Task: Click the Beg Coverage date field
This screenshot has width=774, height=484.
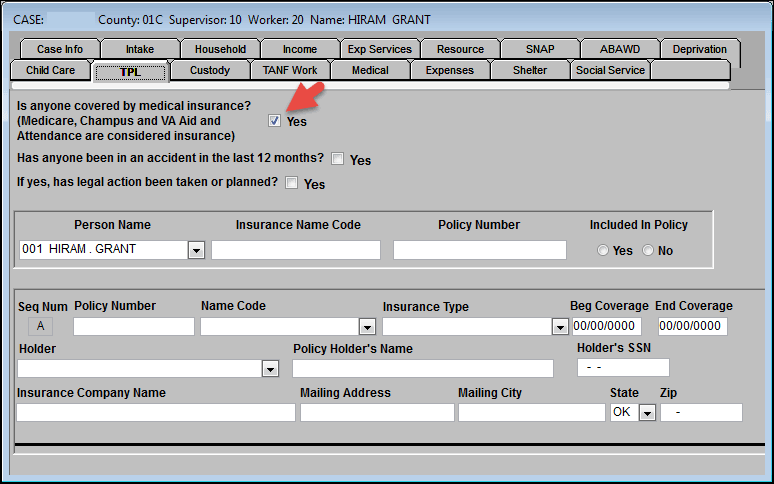Action: (607, 326)
